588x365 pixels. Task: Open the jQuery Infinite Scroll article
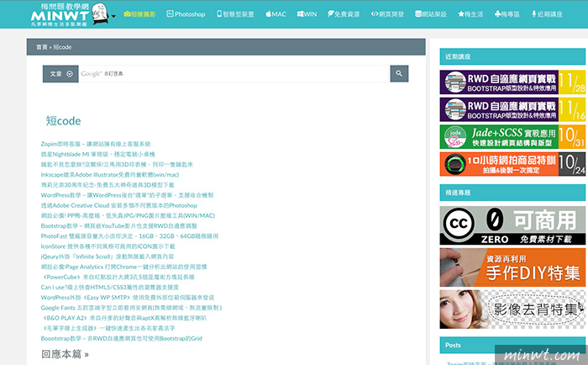tap(108, 257)
